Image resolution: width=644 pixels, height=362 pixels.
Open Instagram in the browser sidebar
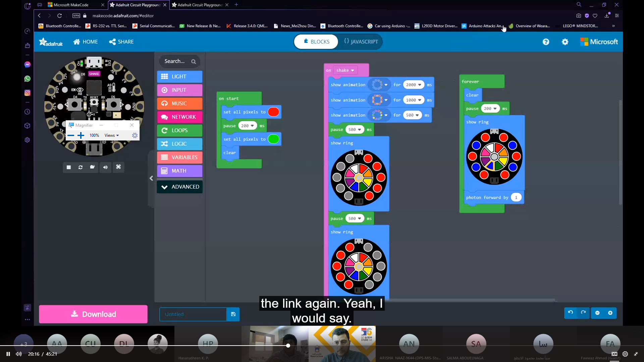coord(28,93)
